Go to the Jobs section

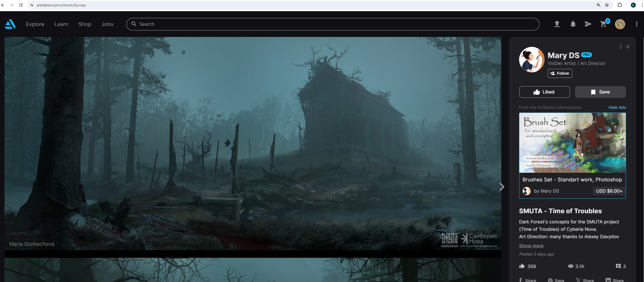coord(107,24)
